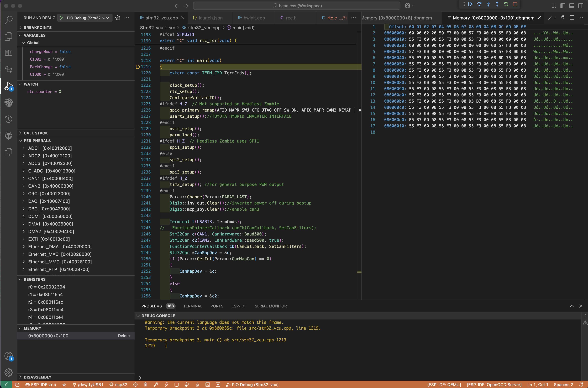Screen dimensions: 588x388
Task: Open the TERMINAL panel tab
Action: [192, 306]
